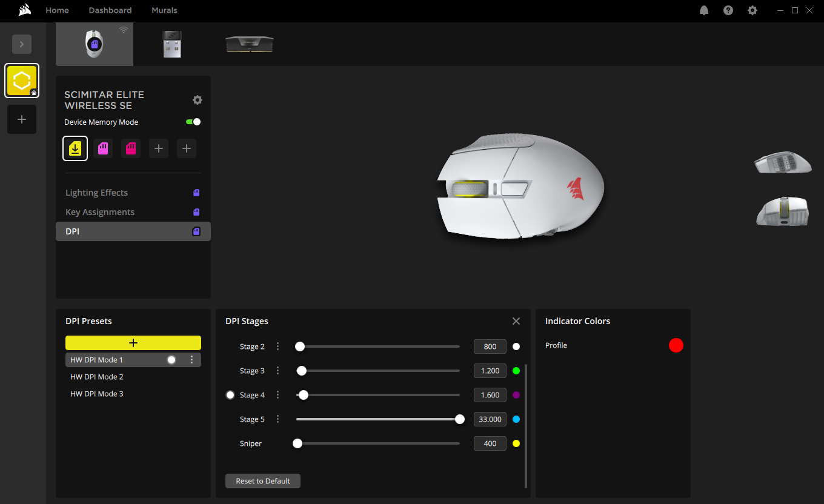Click the DPI Stages vertical scrollbar
This screenshot has width=824, height=504.
tap(525, 426)
